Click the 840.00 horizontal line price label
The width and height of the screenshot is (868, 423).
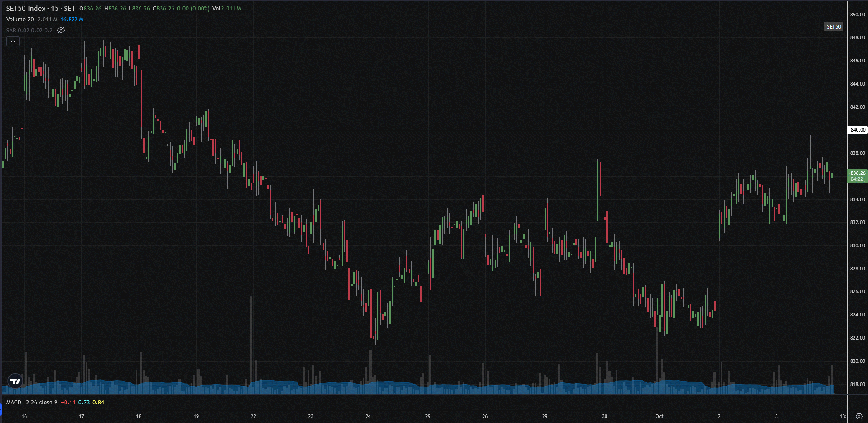point(858,130)
